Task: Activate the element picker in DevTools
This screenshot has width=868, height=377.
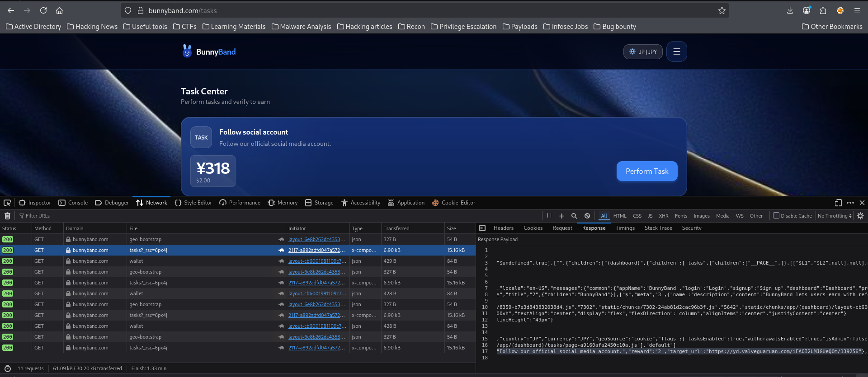Action: coord(7,203)
